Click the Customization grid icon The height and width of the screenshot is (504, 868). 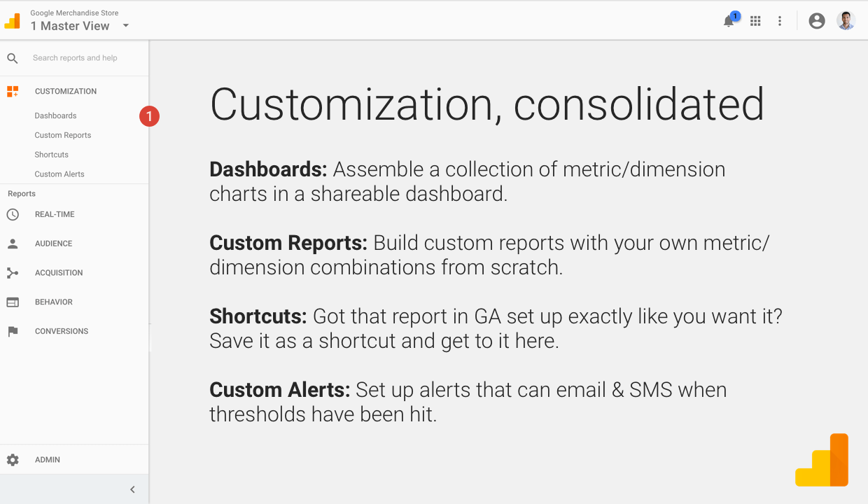coord(12,90)
